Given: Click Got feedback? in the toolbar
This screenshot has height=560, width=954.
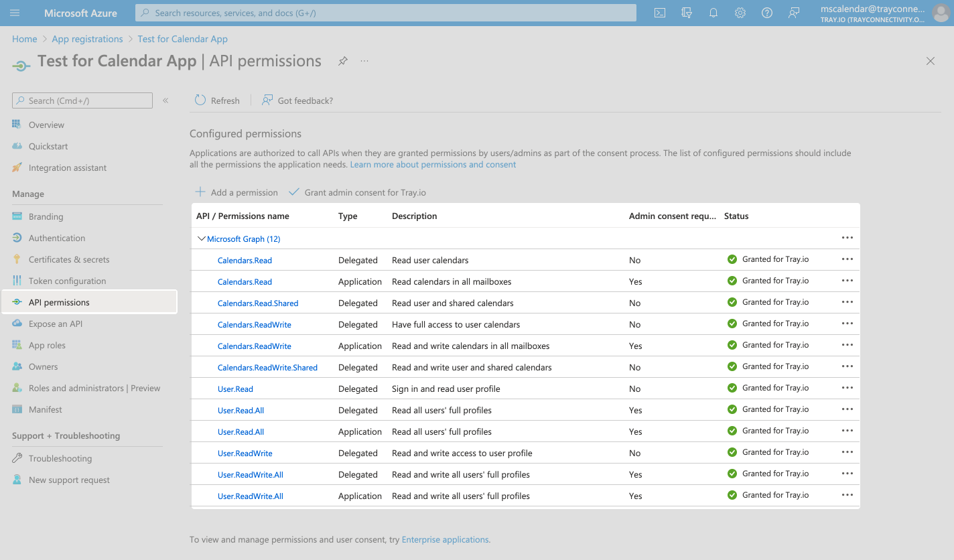Looking at the screenshot, I should (x=297, y=100).
